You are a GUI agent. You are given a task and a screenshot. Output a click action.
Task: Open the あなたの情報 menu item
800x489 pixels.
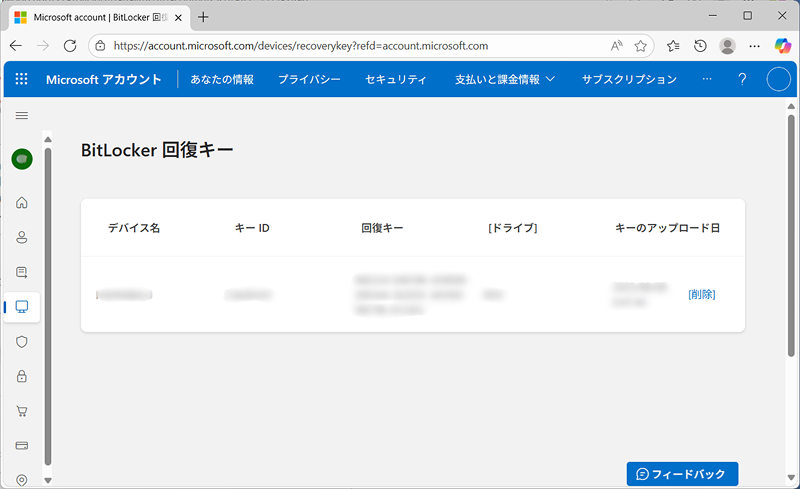pyautogui.click(x=222, y=80)
